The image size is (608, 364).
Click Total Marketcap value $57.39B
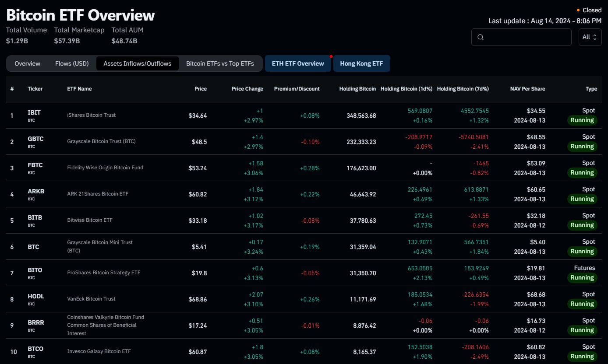click(67, 41)
